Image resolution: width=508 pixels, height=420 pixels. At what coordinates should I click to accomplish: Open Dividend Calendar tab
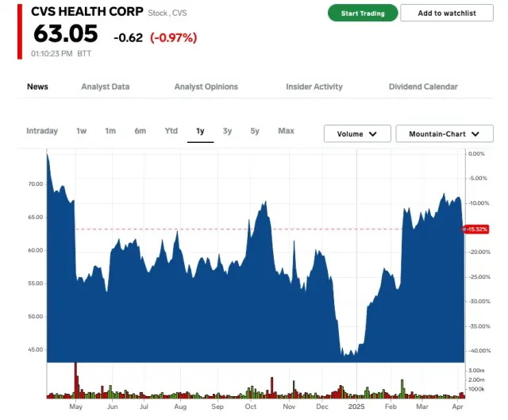click(423, 87)
